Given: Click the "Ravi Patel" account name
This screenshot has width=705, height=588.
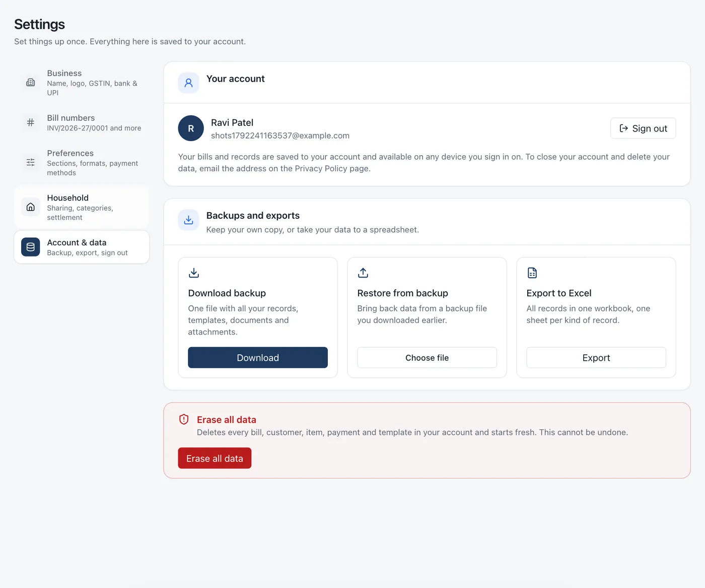Looking at the screenshot, I should 232,122.
